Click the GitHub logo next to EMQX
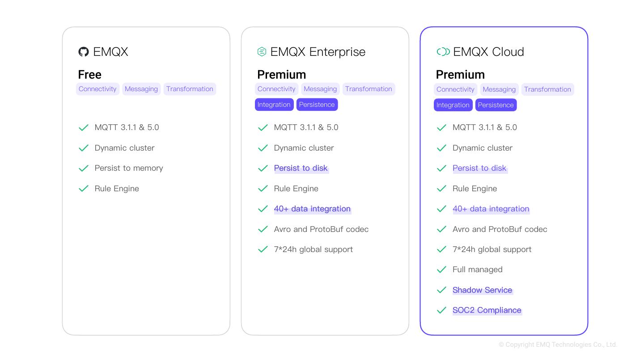 click(x=84, y=52)
